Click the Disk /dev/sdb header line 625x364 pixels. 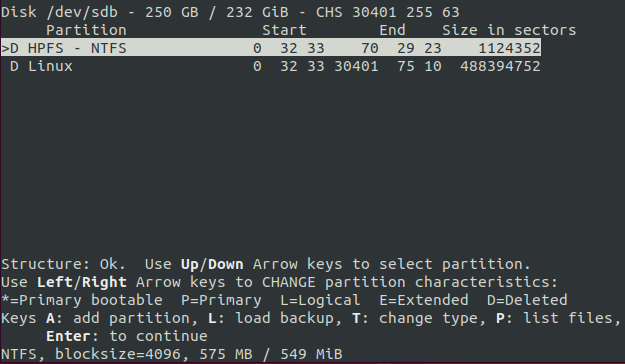[x=230, y=12]
